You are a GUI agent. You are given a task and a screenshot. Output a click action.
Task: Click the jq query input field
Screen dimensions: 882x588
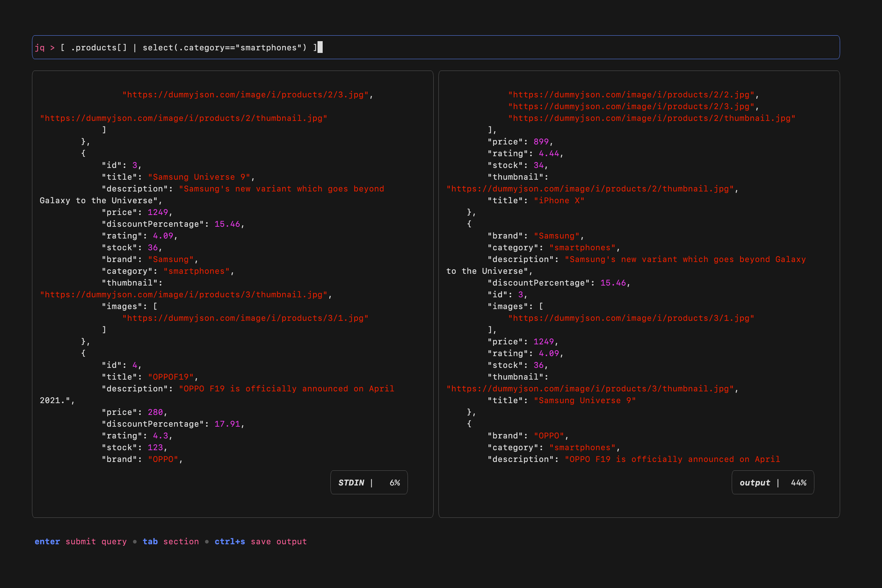[x=436, y=47]
